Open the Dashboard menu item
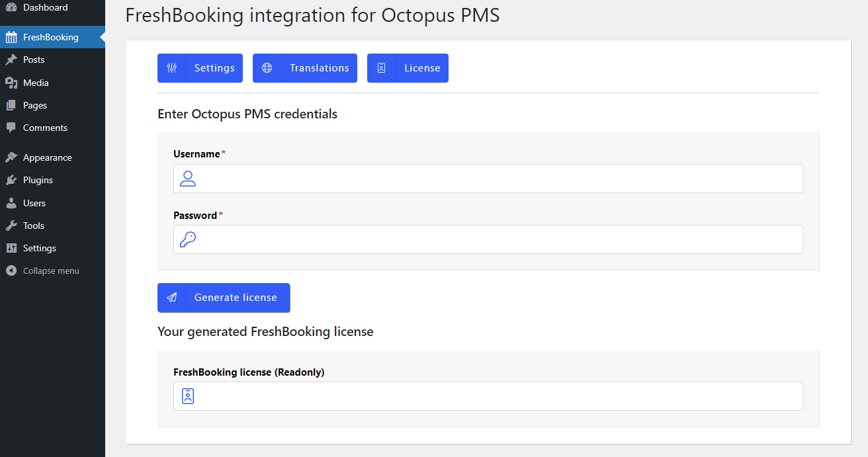 [x=52, y=7]
